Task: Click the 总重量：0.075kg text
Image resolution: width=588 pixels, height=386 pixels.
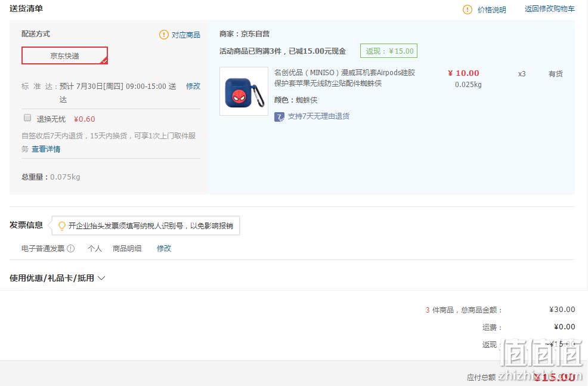Action: coord(51,177)
